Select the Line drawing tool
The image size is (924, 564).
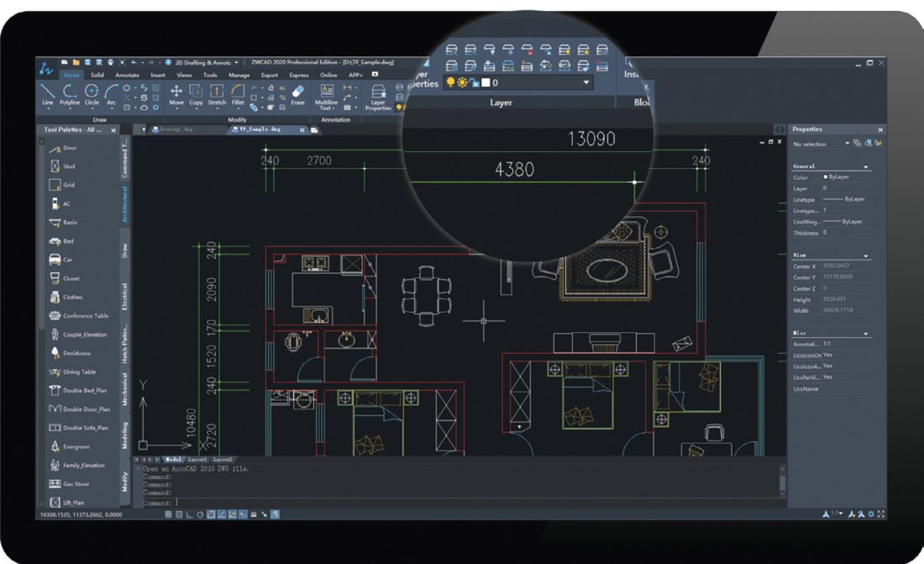coord(48,94)
